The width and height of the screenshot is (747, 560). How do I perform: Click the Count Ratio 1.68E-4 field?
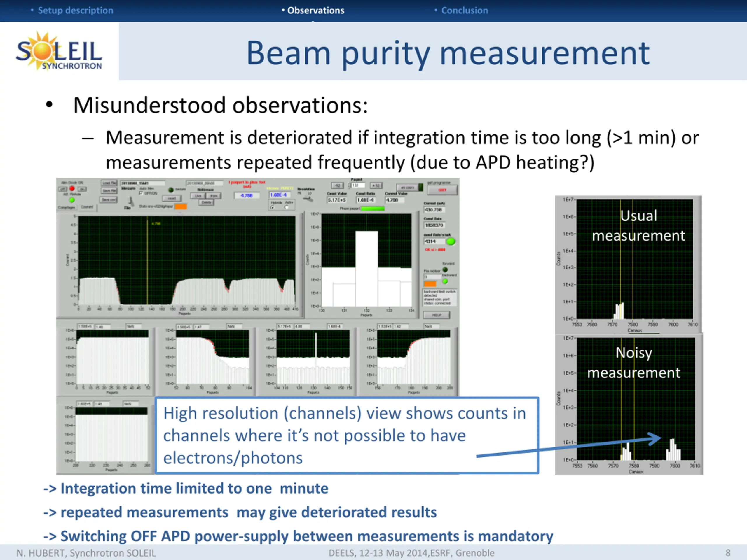(x=366, y=200)
